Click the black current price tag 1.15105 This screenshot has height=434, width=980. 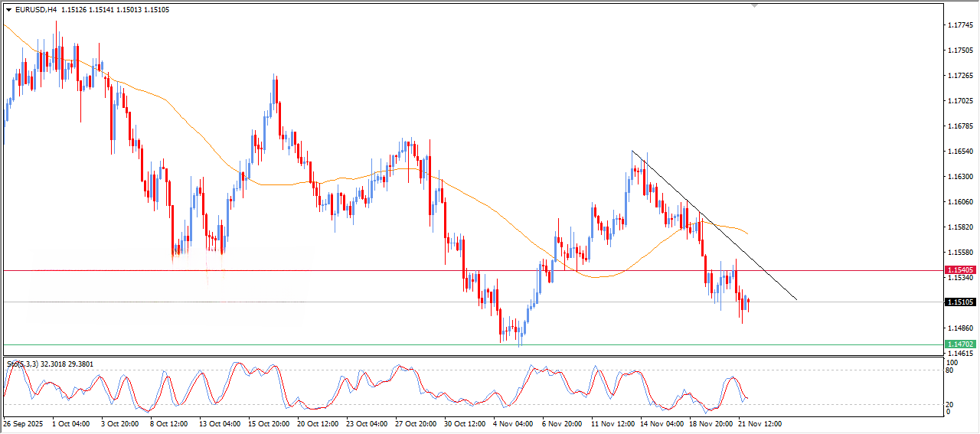959,302
